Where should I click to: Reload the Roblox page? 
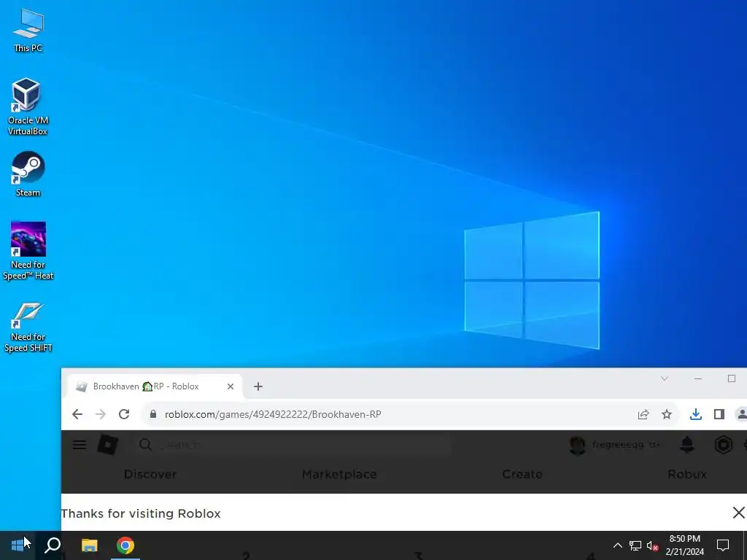coord(124,414)
